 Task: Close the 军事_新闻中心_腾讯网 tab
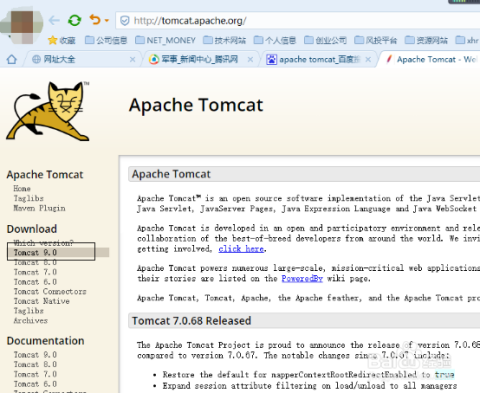(x=250, y=60)
